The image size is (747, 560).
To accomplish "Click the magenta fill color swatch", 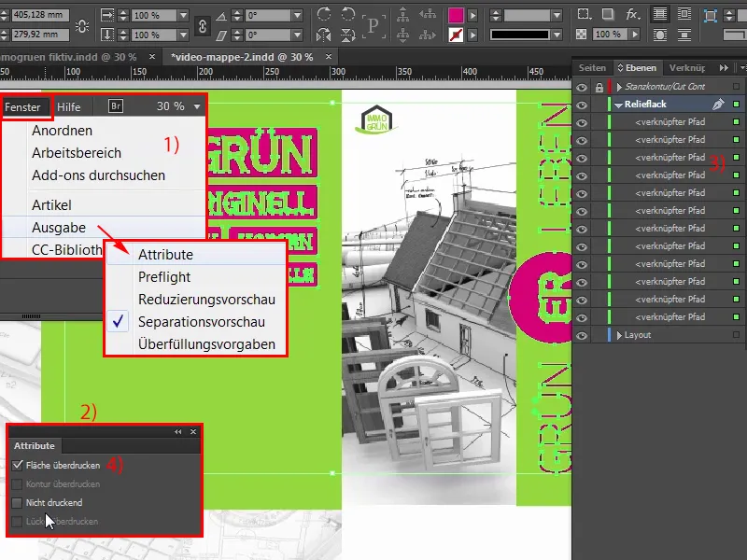I will pyautogui.click(x=456, y=15).
